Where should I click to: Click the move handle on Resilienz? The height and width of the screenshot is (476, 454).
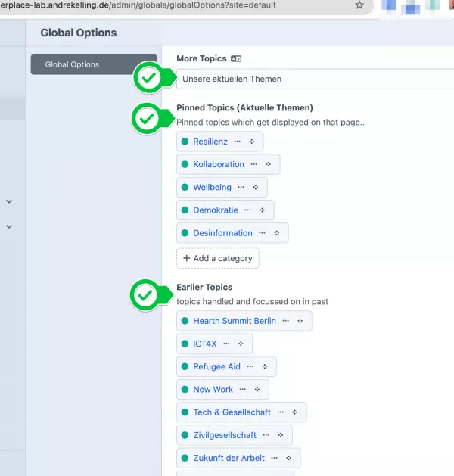(x=252, y=142)
